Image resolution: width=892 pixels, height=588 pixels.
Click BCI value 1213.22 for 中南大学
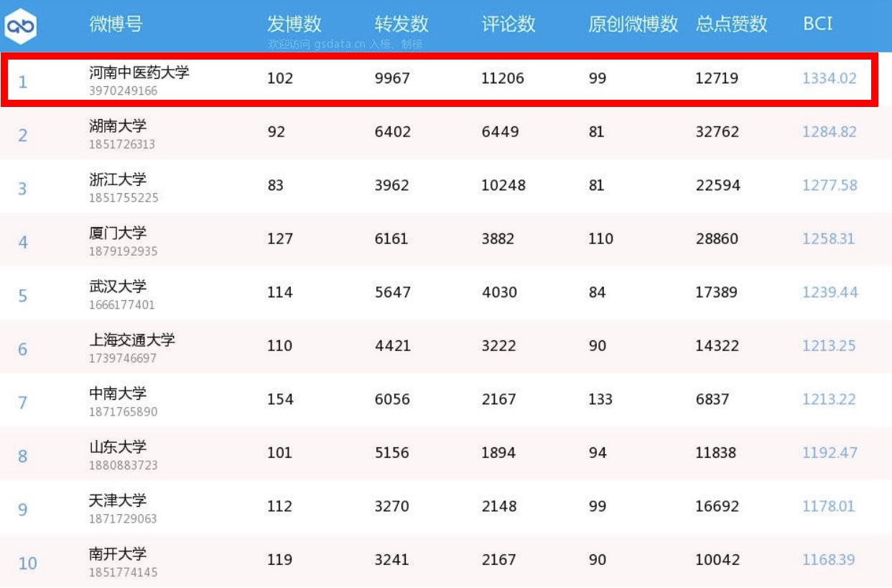point(829,399)
